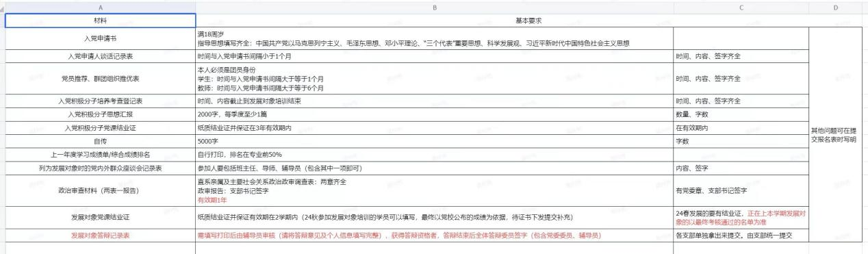Select the cell beginning '本人必须是团员身份'
Screen dimensions: 868x254
click(434, 79)
